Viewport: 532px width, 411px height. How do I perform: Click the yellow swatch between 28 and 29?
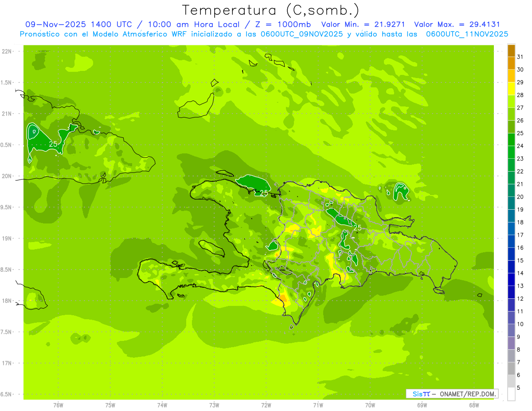(x=511, y=89)
